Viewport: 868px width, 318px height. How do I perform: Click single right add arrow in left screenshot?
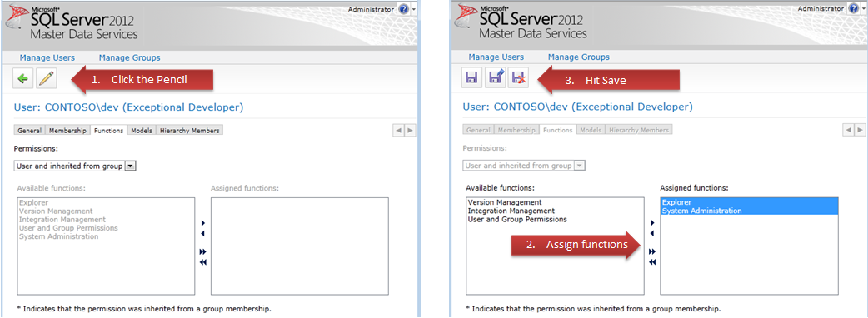click(203, 223)
